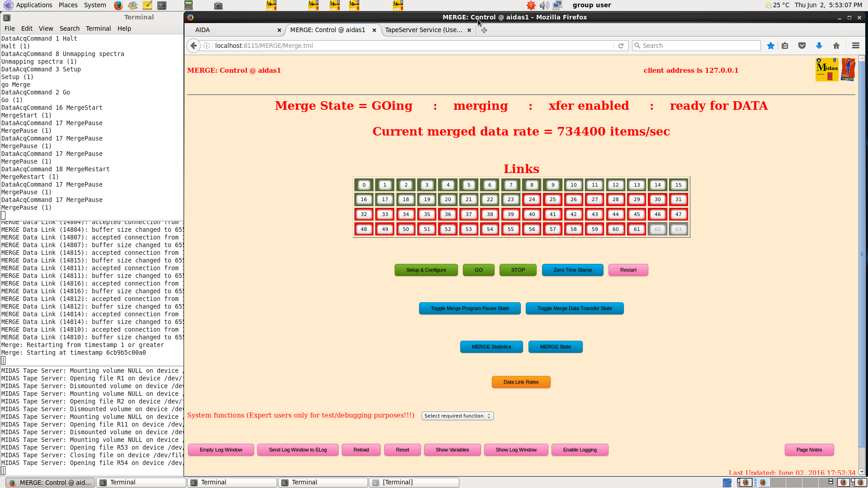Click Toggle Merge Program Pause State

pyautogui.click(x=470, y=309)
